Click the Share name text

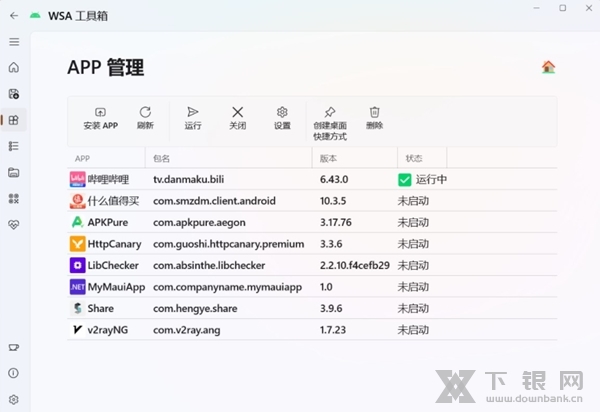point(101,308)
